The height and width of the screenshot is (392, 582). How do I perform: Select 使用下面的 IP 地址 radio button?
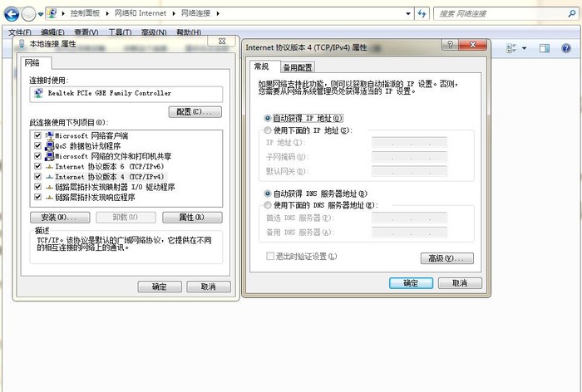(267, 130)
